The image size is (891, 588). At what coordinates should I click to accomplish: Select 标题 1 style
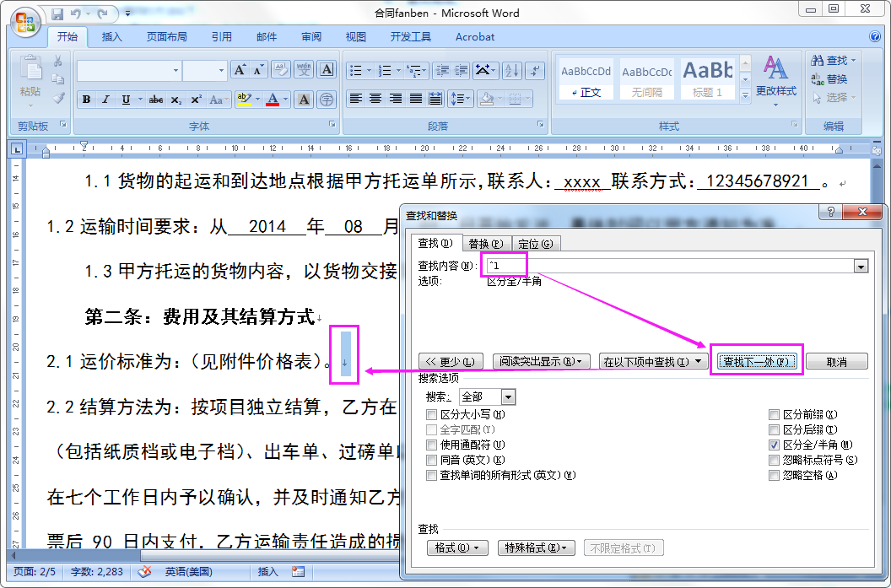(x=707, y=78)
